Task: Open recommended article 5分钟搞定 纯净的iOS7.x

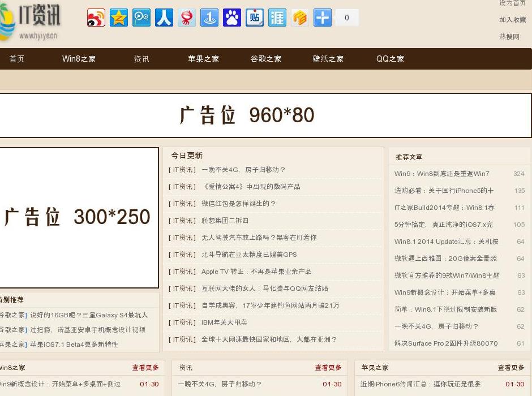Action: [444, 225]
